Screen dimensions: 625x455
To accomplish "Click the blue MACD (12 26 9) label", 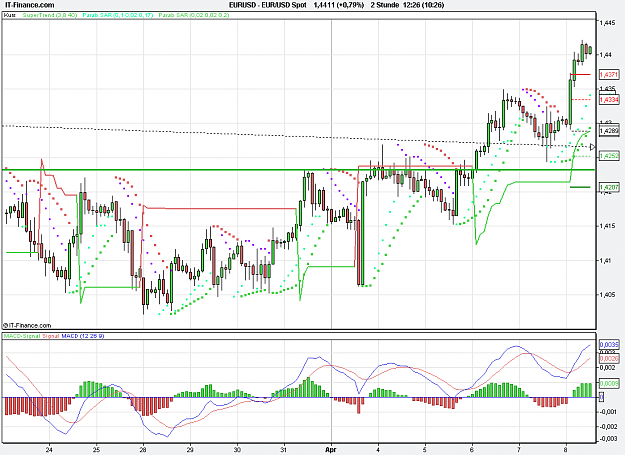I will pos(83,336).
